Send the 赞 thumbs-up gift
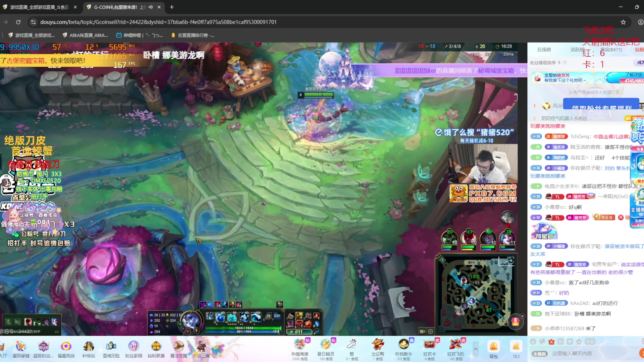 click(x=352, y=349)
